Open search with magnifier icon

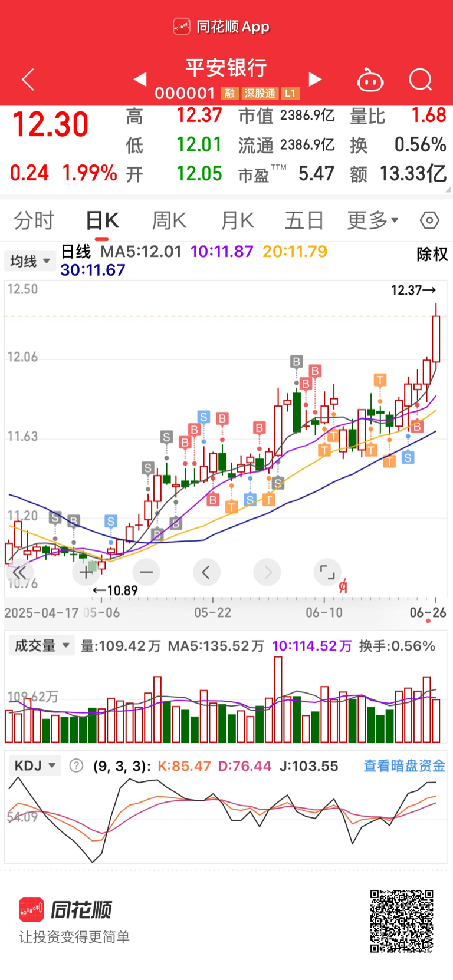pos(421,80)
